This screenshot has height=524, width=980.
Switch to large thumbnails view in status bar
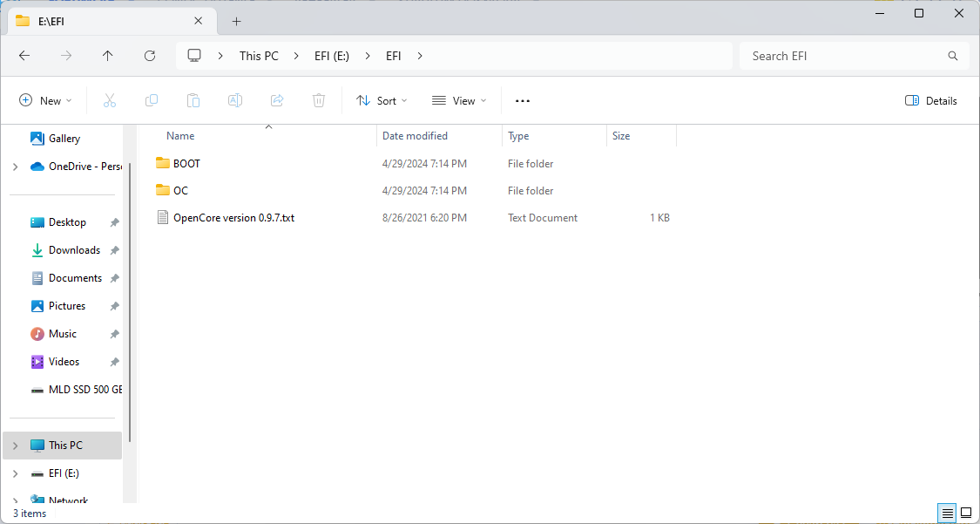coord(966,513)
